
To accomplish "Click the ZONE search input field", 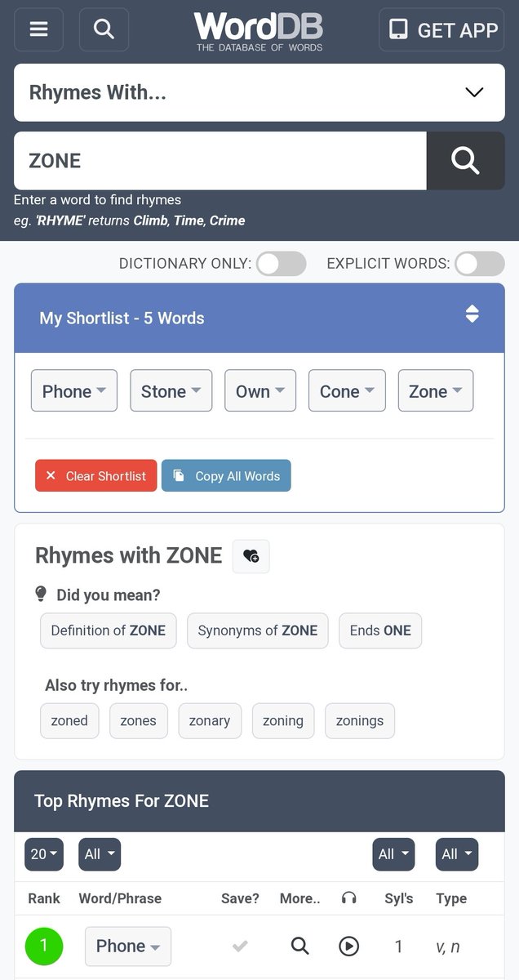I will (220, 161).
